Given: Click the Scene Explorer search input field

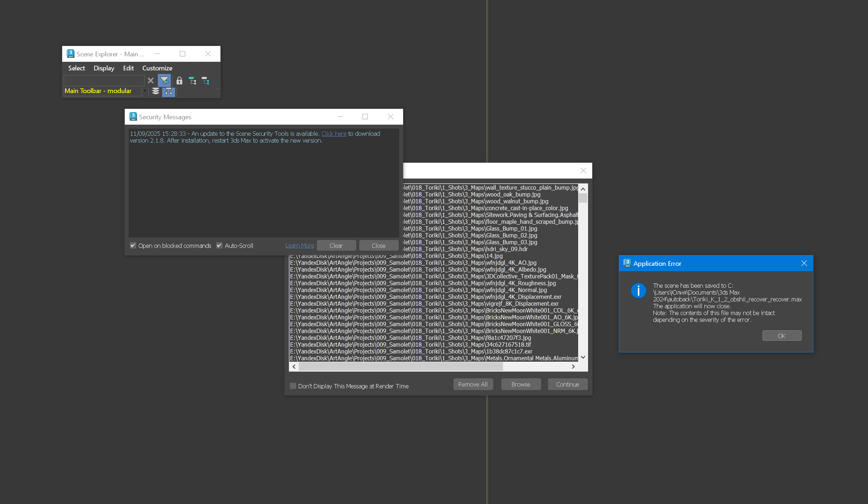Looking at the screenshot, I should coord(104,80).
